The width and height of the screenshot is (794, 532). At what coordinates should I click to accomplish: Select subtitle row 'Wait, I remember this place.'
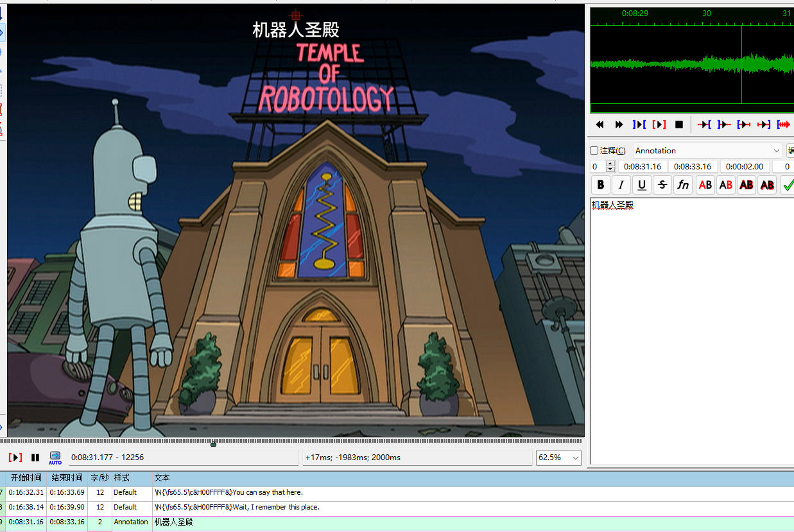(257, 507)
